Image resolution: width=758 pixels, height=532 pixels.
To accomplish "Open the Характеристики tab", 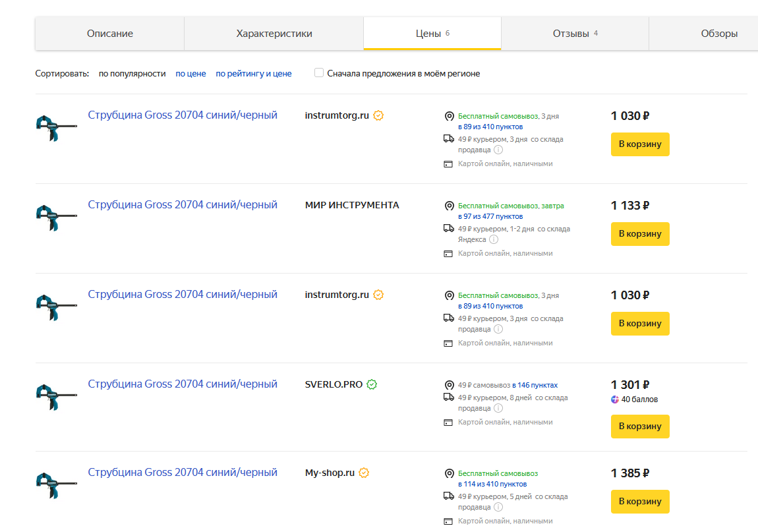I will (x=274, y=34).
